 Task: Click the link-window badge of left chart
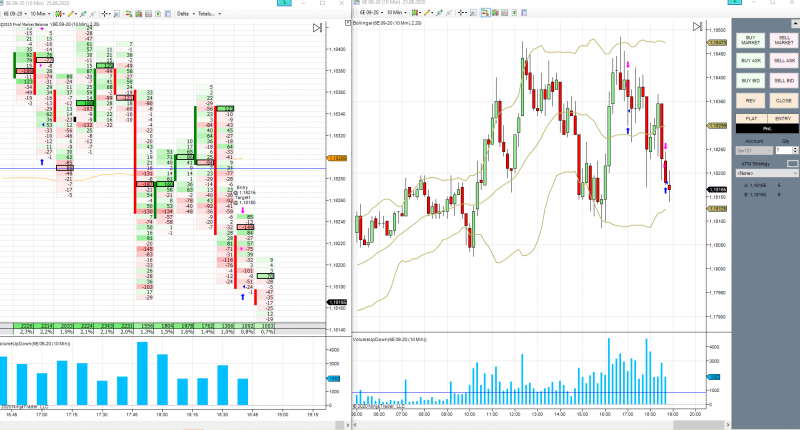tap(284, 3)
